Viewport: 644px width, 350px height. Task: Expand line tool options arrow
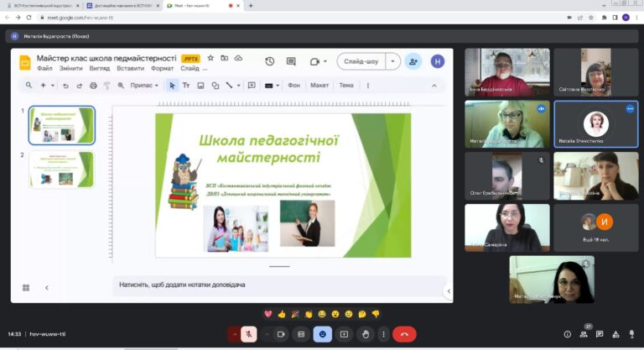point(239,86)
